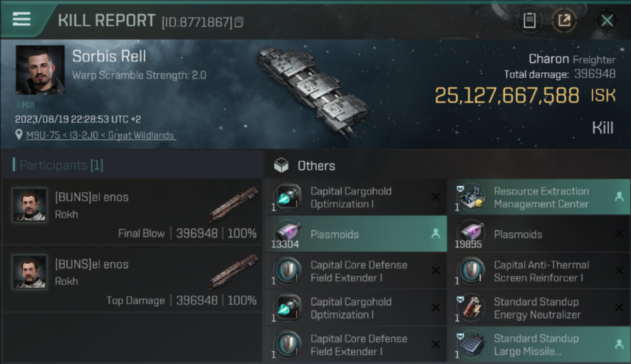Click the first Capital Cargohold Optimization I

[x=355, y=198]
